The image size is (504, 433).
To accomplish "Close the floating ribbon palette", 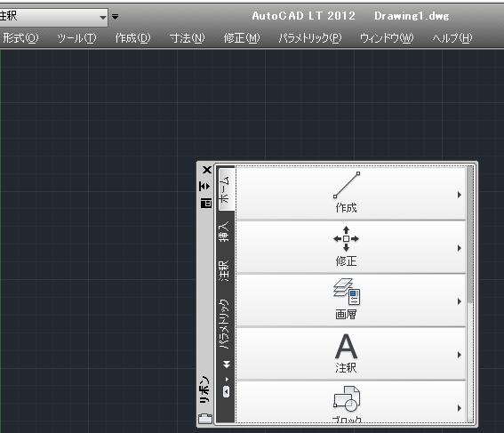I will tap(207, 170).
